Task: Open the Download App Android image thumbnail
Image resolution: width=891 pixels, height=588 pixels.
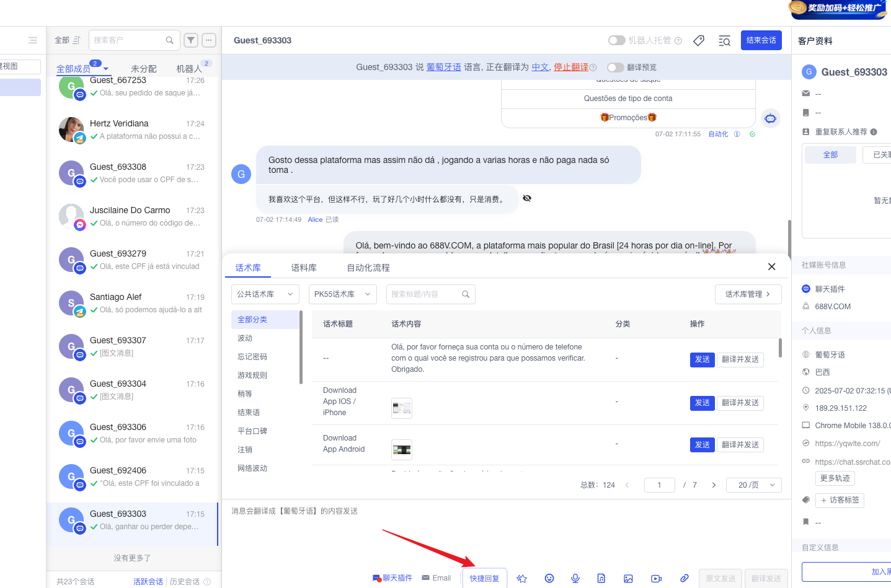Action: [402, 450]
